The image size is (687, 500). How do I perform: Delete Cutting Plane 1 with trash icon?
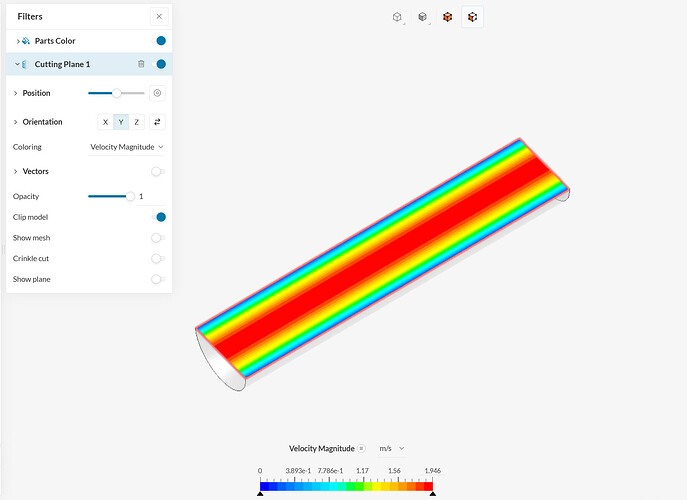click(141, 64)
